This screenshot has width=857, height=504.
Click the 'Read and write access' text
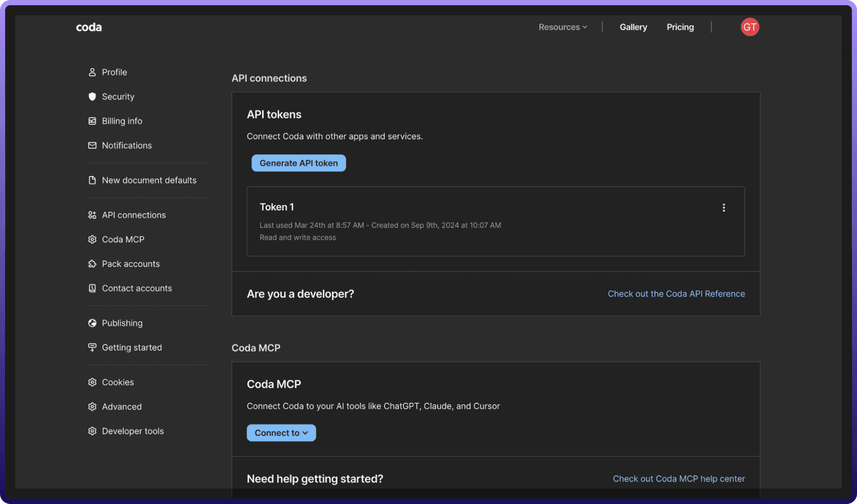[x=298, y=238]
